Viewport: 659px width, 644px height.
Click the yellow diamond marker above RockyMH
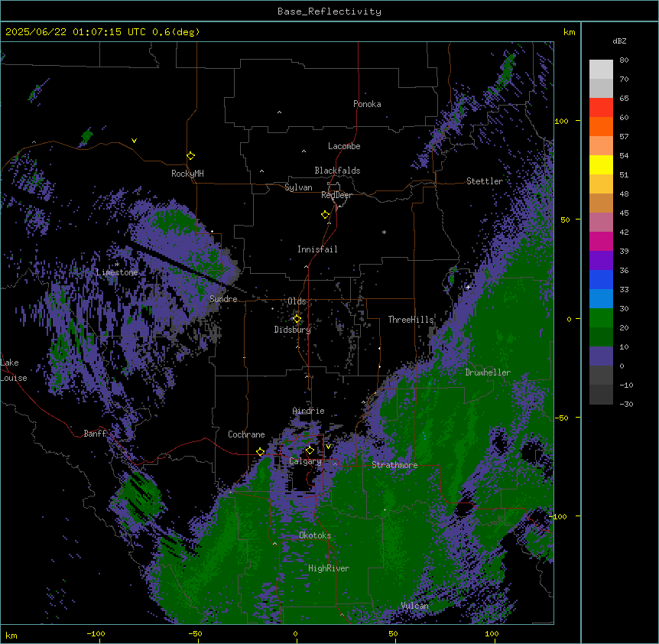(x=191, y=156)
